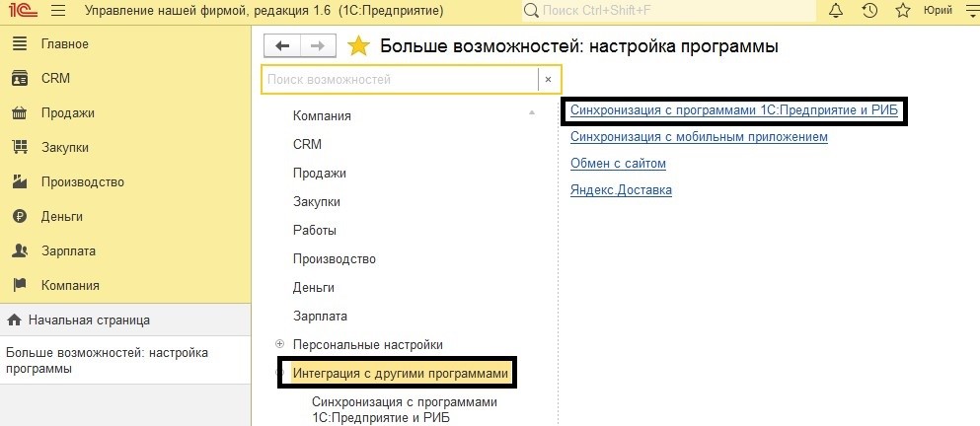Open the Обмен с сайтом link
This screenshot has width=980, height=426.
pyautogui.click(x=618, y=163)
